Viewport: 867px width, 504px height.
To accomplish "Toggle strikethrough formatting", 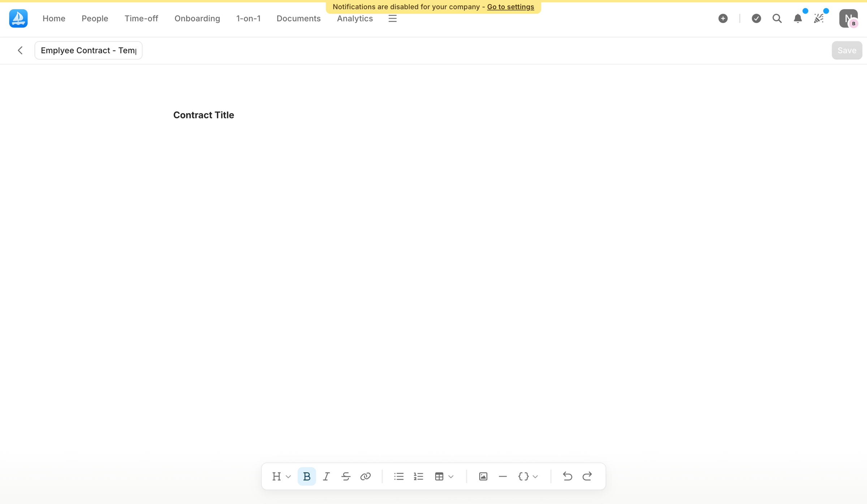I will tap(346, 476).
